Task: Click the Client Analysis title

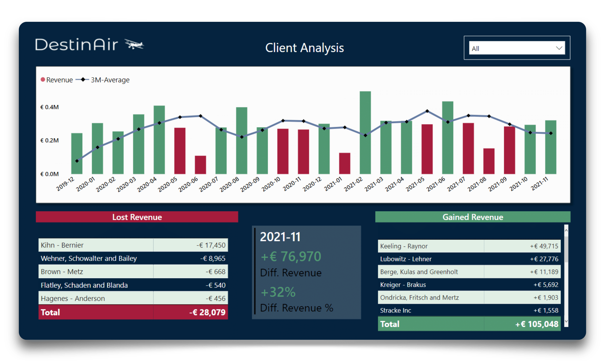Action: (x=304, y=48)
